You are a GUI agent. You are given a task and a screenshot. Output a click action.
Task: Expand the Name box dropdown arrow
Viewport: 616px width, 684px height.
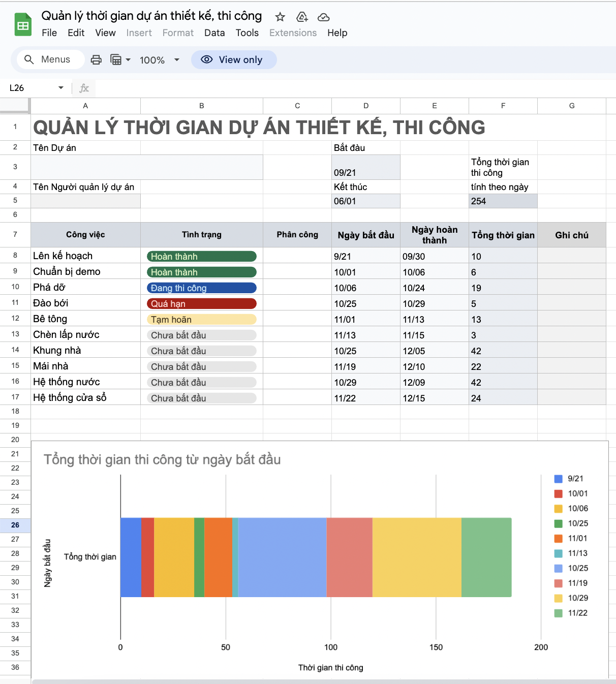[x=61, y=88]
